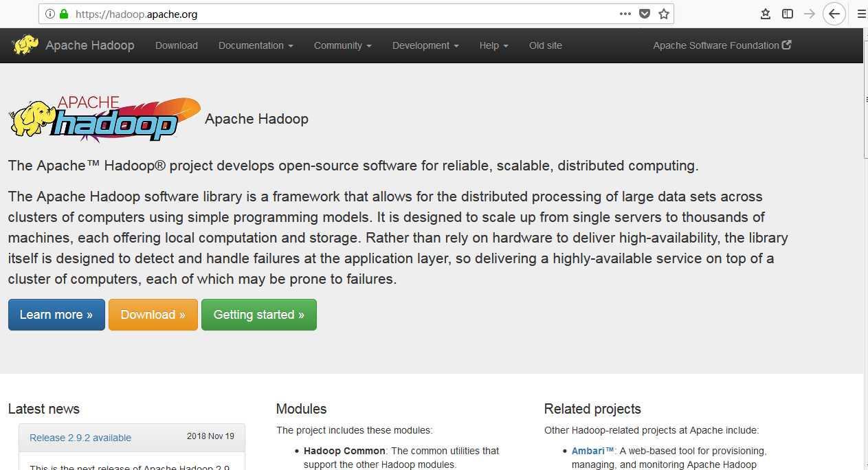Click the orange Download button

(153, 315)
